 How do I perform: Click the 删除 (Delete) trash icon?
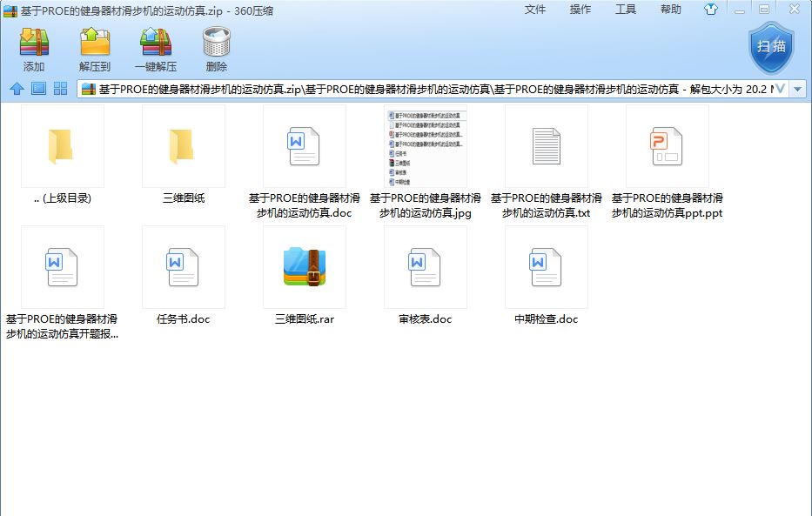217,43
